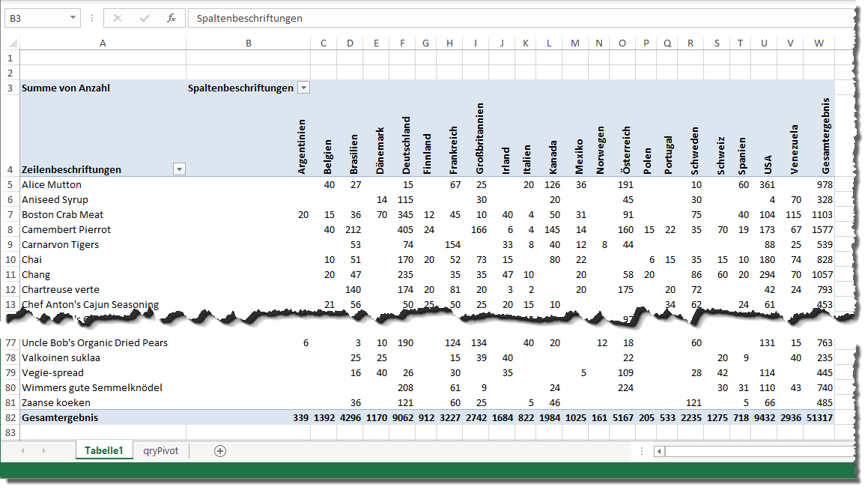Click the previous sheet navigation arrow
Viewport: 868px width, 490px height.
pos(22,451)
